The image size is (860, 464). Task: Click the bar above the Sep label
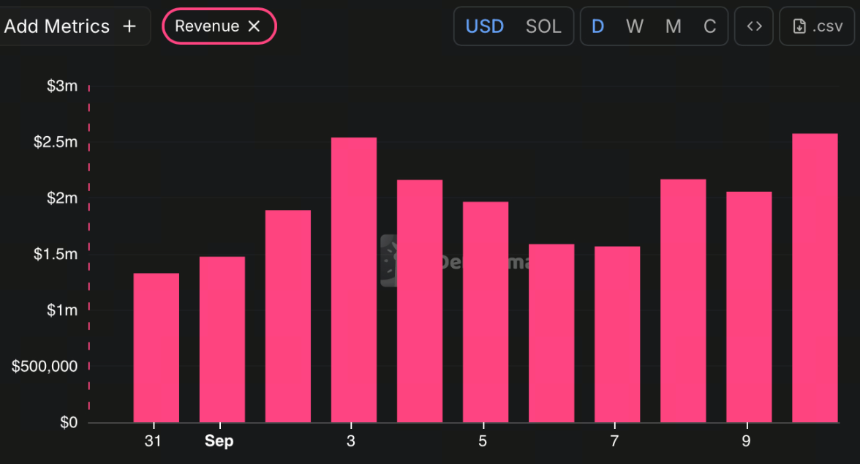(222, 339)
